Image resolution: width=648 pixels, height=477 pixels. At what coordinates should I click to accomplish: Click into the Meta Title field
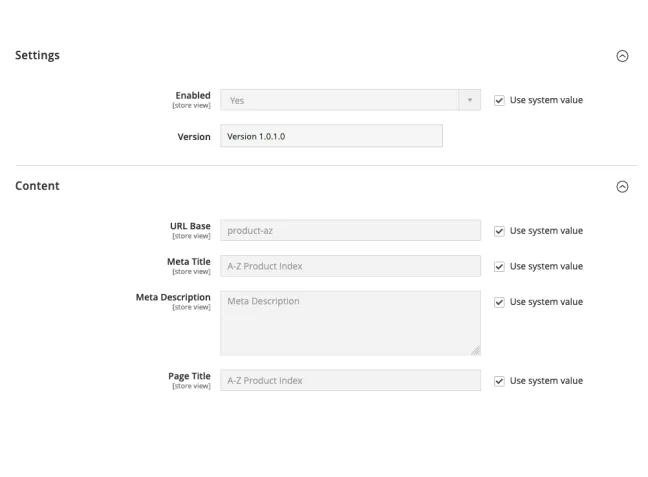pos(350,266)
